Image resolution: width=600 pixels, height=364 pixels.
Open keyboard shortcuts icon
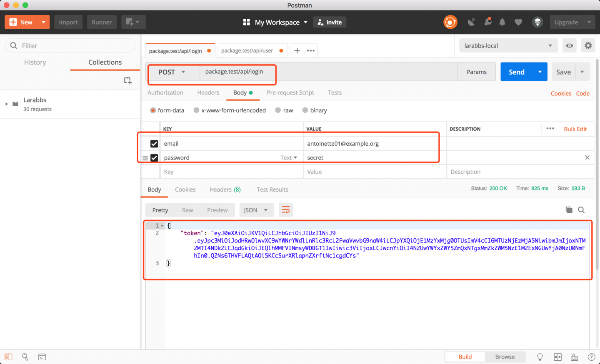574,357
